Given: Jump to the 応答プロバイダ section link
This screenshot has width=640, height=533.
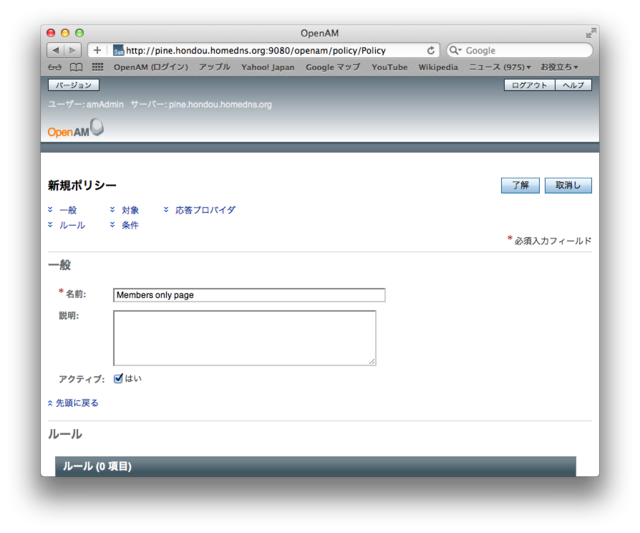Looking at the screenshot, I should pyautogui.click(x=205, y=210).
